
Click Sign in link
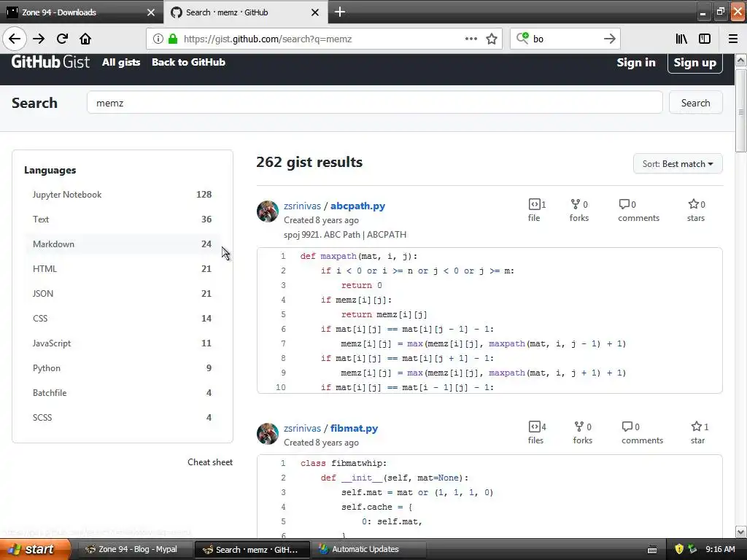click(636, 63)
